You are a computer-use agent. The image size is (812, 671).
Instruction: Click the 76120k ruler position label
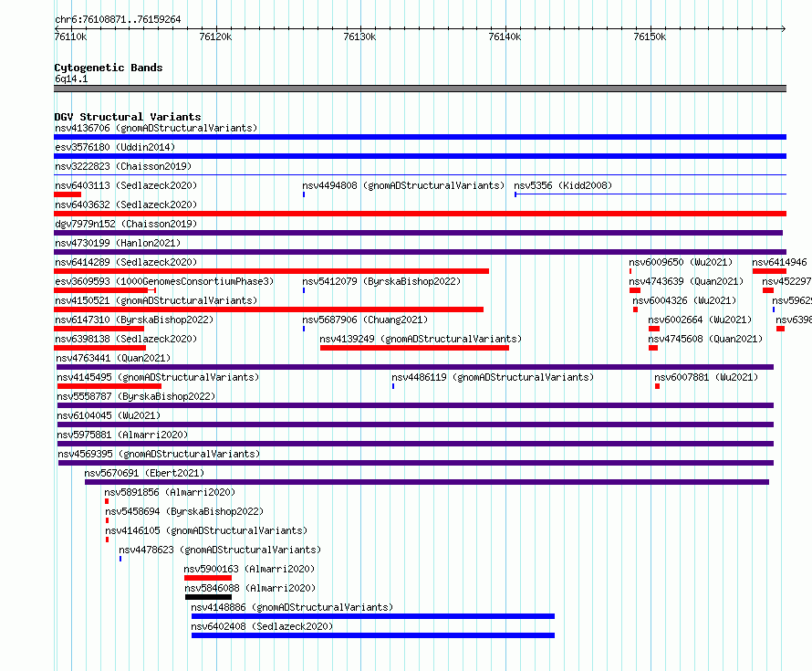pyautogui.click(x=215, y=37)
